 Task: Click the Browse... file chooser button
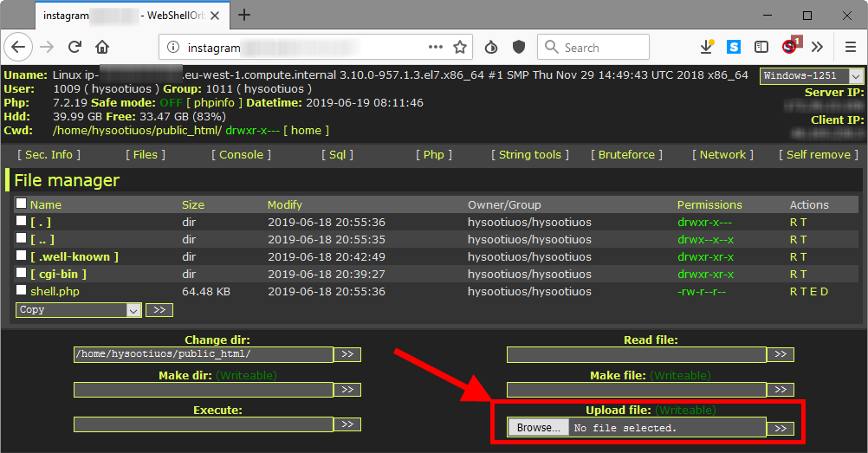point(539,428)
